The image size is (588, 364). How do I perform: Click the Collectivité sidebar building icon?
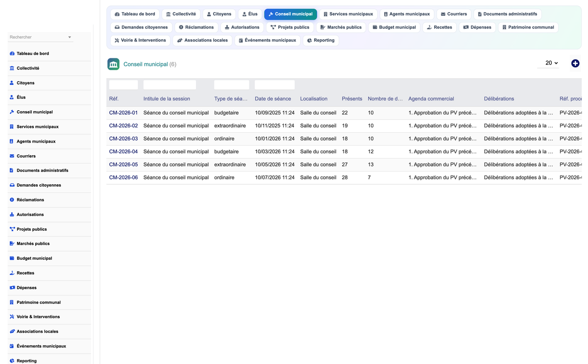pyautogui.click(x=12, y=68)
